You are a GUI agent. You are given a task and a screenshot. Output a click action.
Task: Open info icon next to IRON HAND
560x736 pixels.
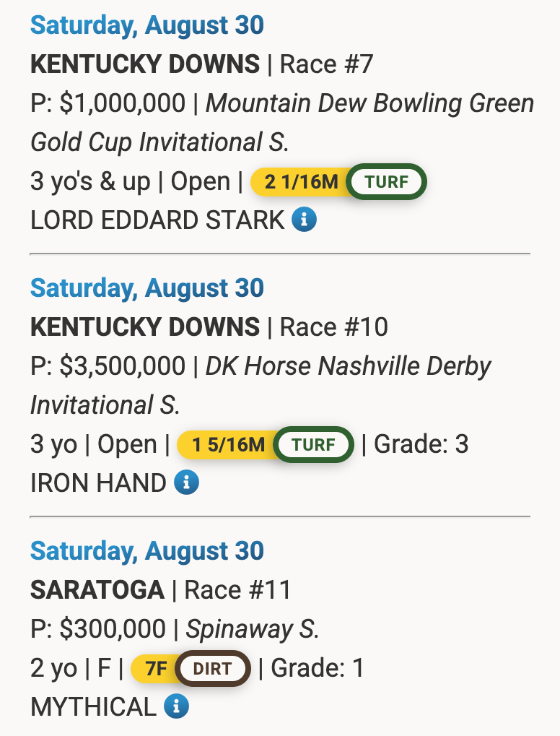(186, 482)
